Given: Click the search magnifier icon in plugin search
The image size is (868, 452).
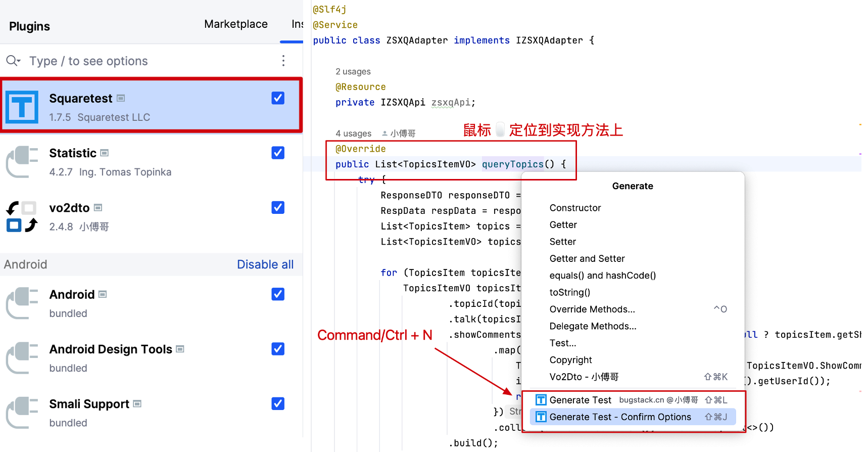Looking at the screenshot, I should [x=13, y=61].
